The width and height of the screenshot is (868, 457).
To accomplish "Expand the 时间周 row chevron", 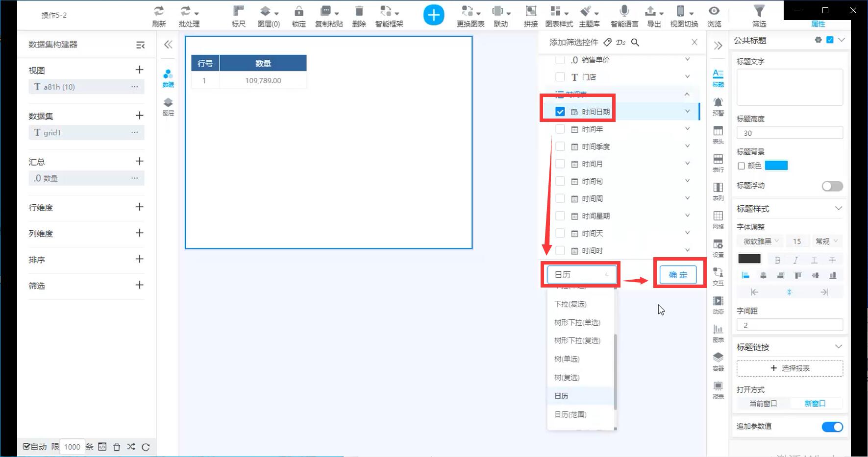I will point(687,198).
